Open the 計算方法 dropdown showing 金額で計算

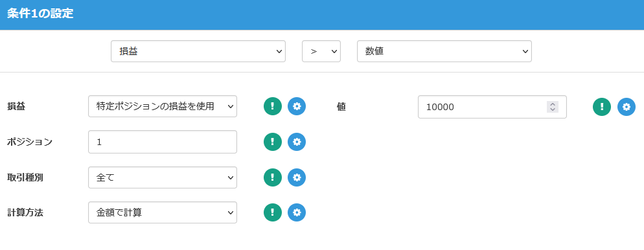click(163, 212)
